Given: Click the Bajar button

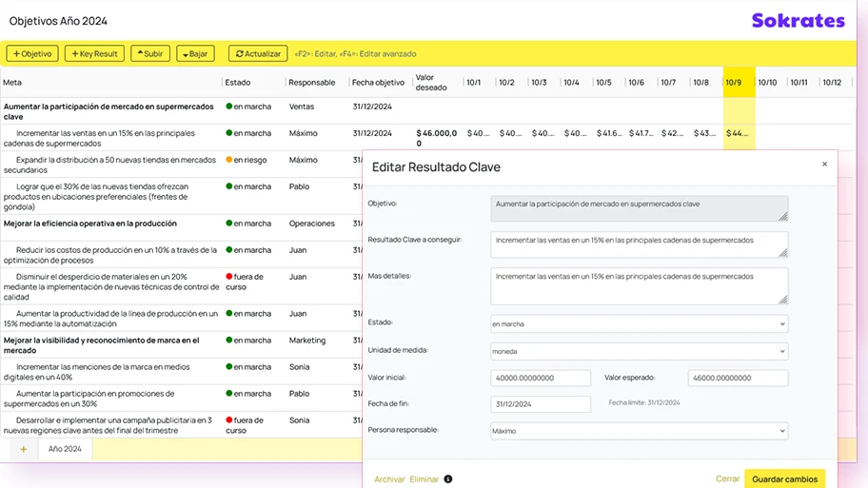Looking at the screenshot, I should click(195, 53).
